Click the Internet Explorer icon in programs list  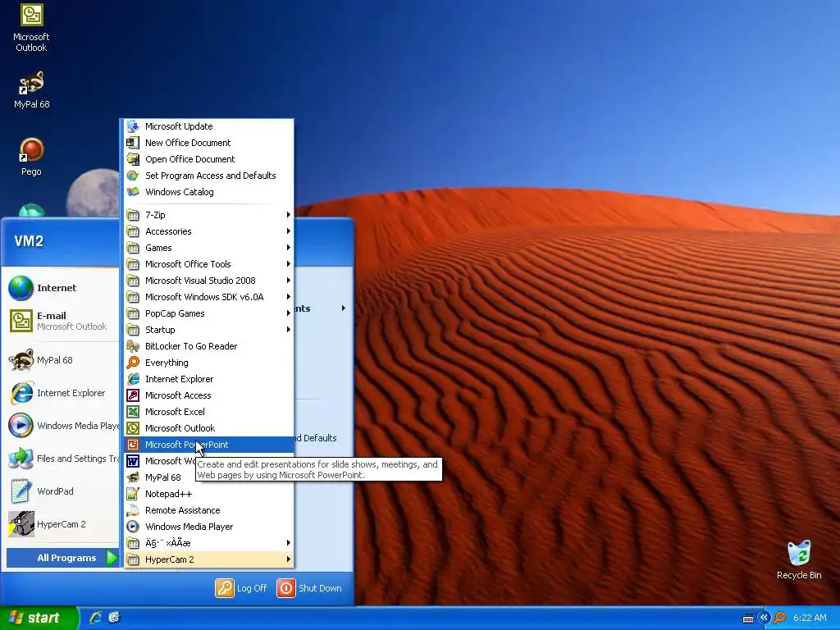coord(133,379)
